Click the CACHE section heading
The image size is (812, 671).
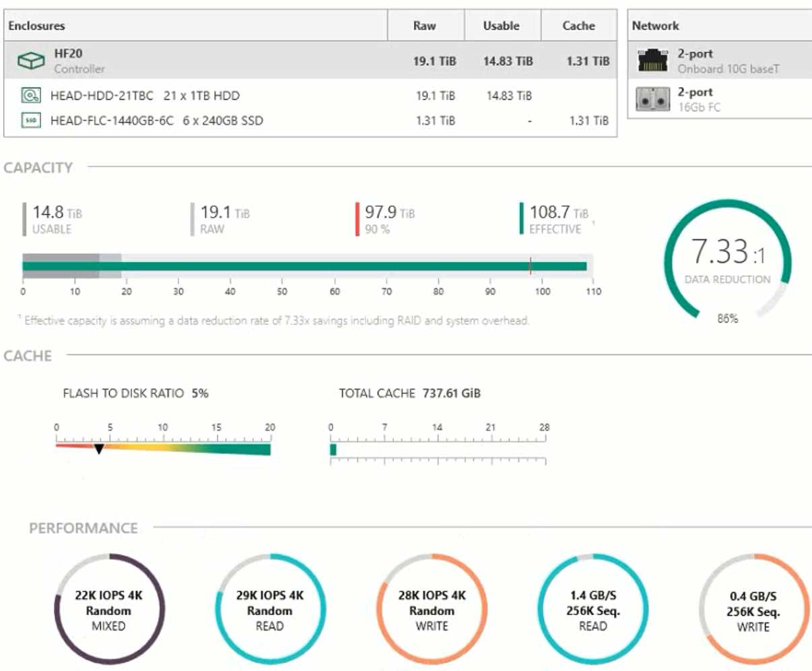pos(28,356)
